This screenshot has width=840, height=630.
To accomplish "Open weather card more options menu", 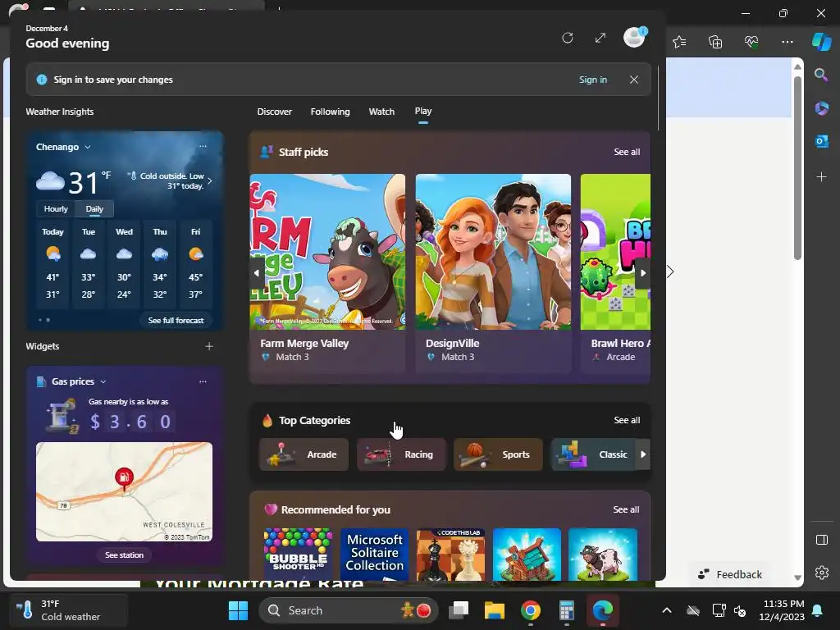I will pyautogui.click(x=203, y=146).
